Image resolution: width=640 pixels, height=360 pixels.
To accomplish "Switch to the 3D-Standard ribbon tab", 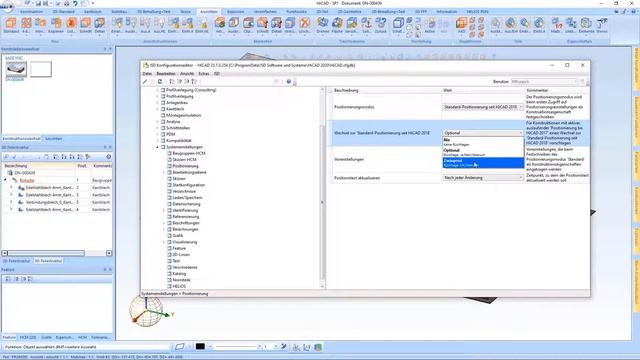I will (x=64, y=12).
